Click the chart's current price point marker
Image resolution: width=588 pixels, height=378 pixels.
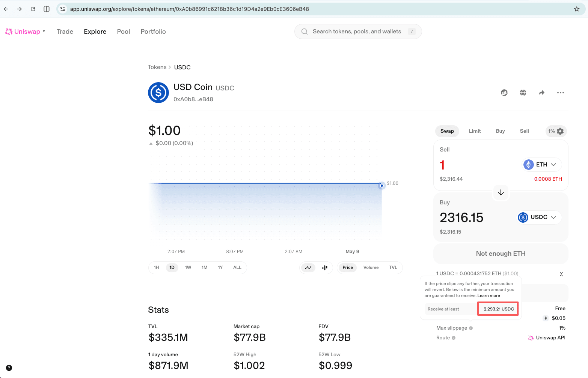pyautogui.click(x=382, y=185)
